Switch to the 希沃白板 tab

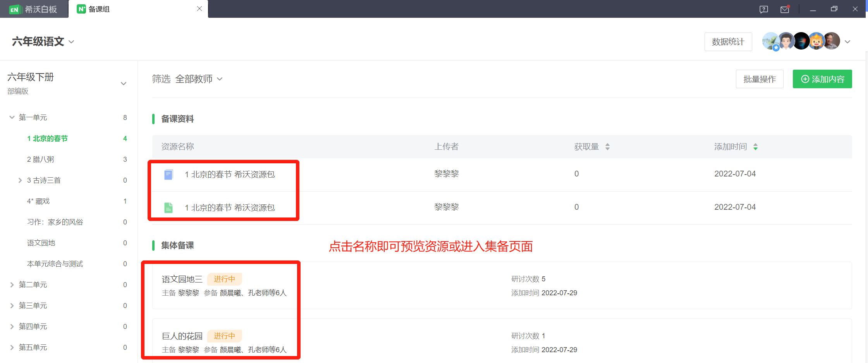coord(34,9)
